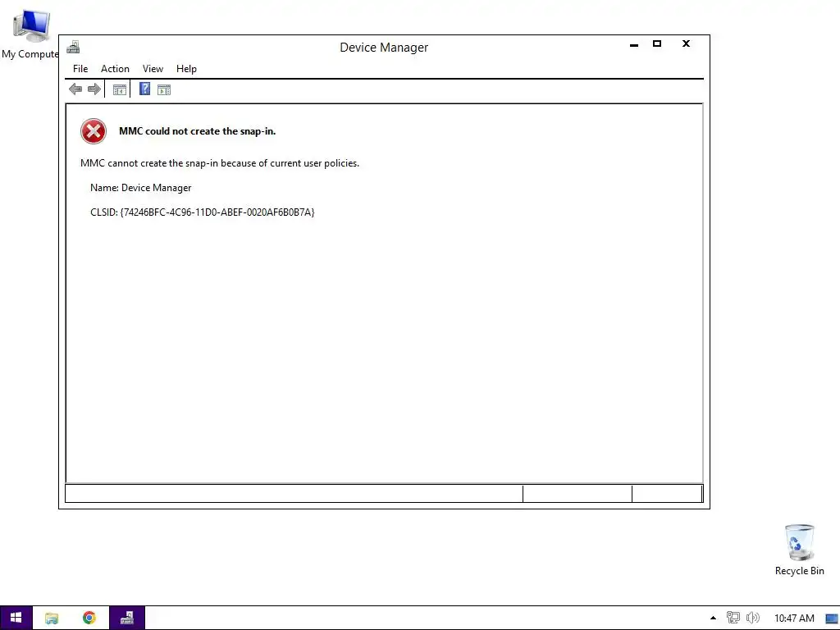Click Device Manager taskbar button
840x630 pixels.
(127, 618)
